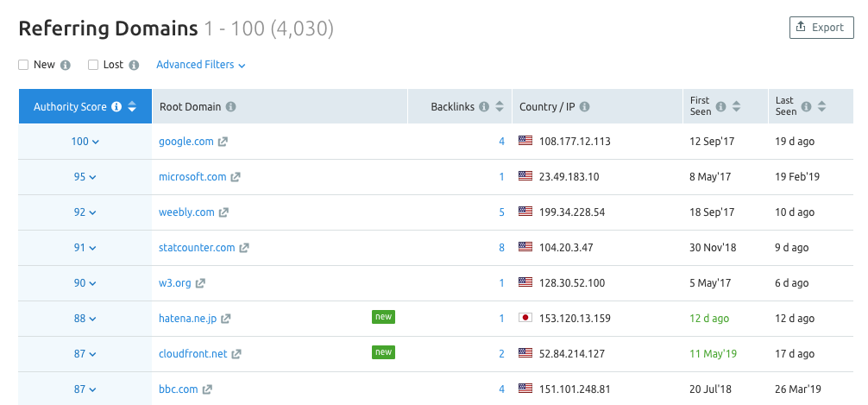Export the referring domains list
Image resolution: width=868 pixels, height=405 pixels.
pos(821,28)
